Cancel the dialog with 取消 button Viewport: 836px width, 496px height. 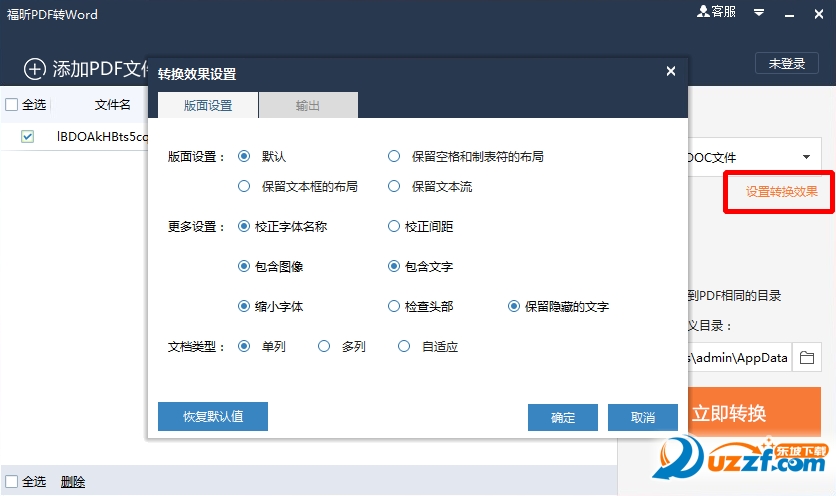[x=643, y=418]
